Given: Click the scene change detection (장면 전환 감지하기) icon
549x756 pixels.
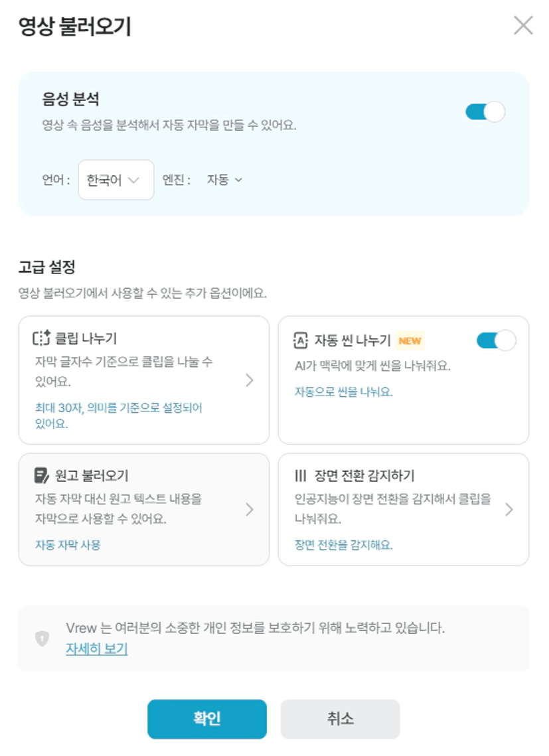Looking at the screenshot, I should click(301, 476).
